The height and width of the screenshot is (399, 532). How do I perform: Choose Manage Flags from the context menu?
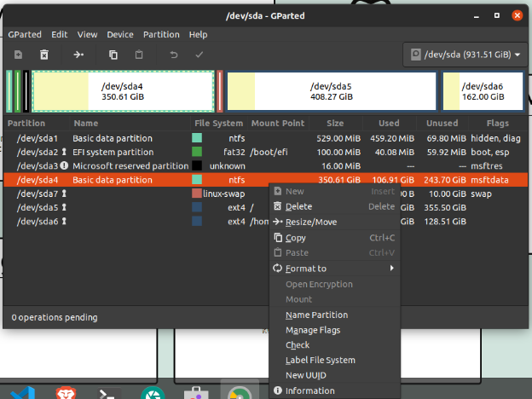tap(334, 330)
